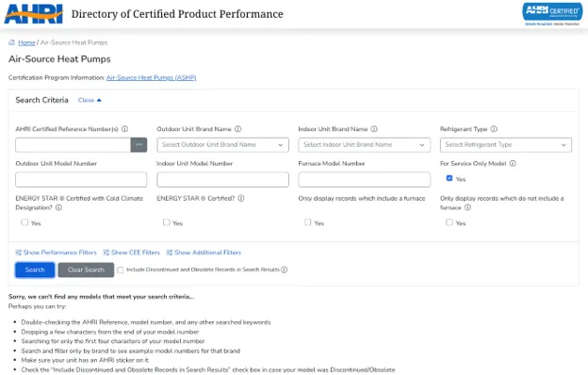
Task: Open the Refrigerant Type dropdown
Action: click(506, 145)
